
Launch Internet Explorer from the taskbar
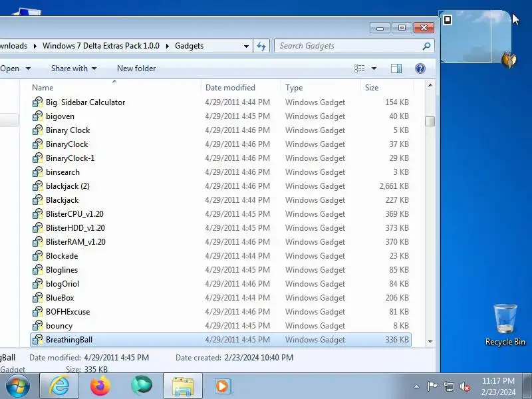coord(59,386)
